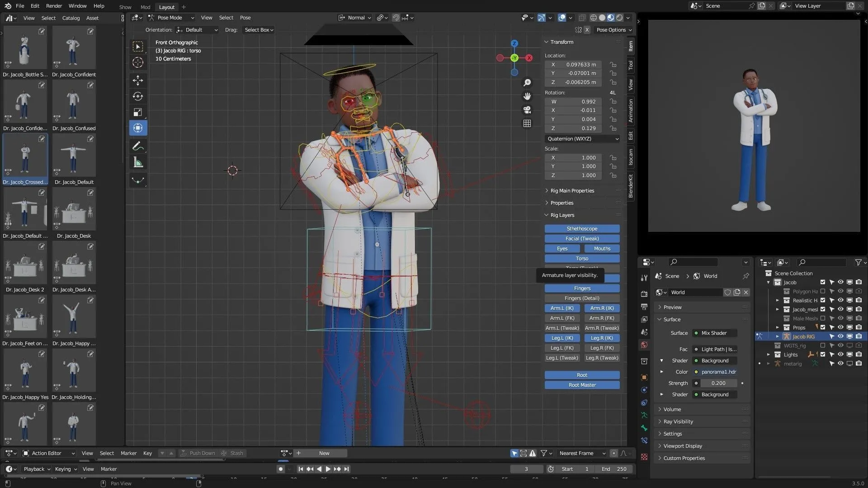The width and height of the screenshot is (868, 488).
Task: Toggle camera render visibility for the Props collection
Action: [859, 327]
